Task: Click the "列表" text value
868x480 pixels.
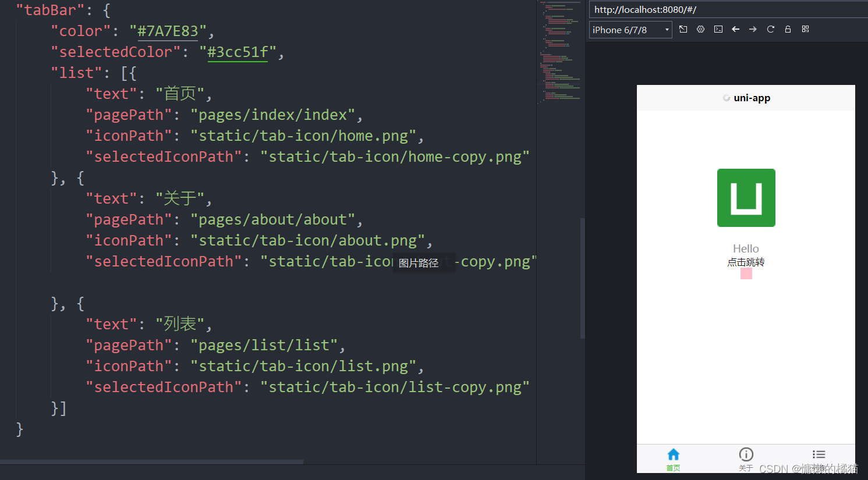Action: point(180,325)
